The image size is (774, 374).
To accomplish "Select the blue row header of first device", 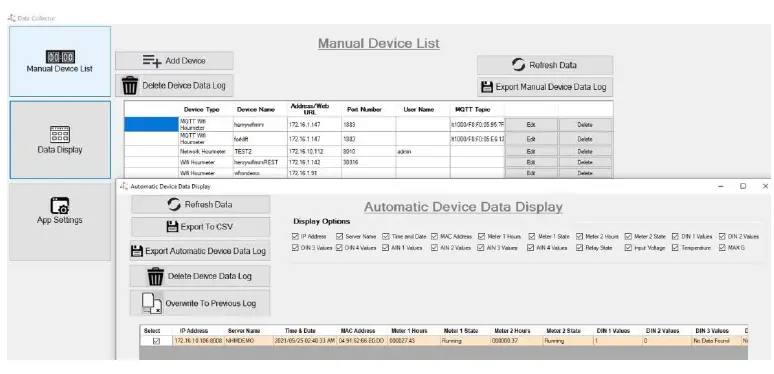I will pyautogui.click(x=151, y=124).
